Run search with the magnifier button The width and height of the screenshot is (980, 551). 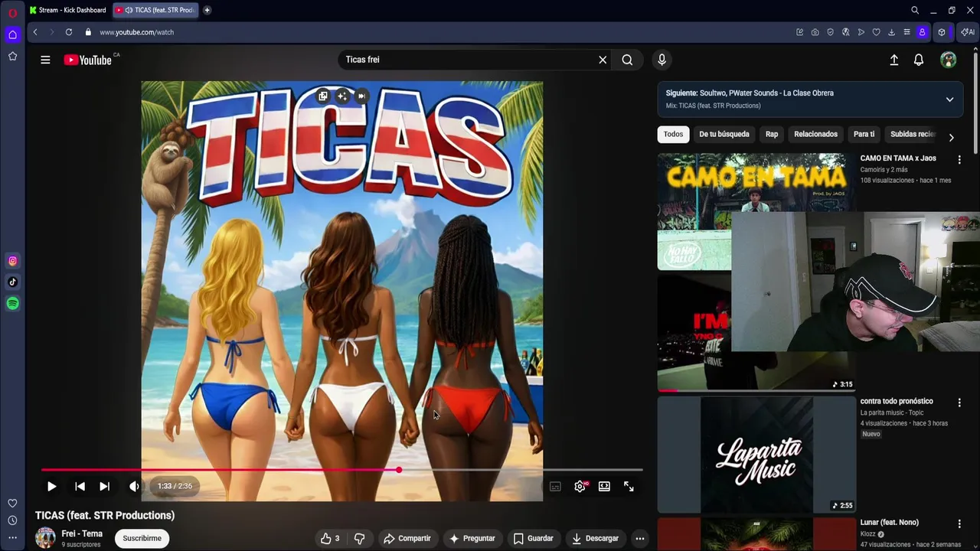[627, 60]
